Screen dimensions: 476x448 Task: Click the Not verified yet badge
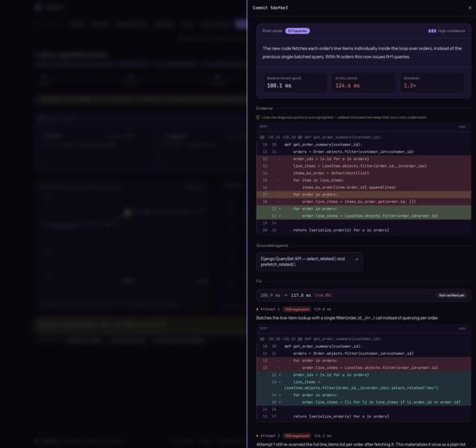tap(452, 296)
